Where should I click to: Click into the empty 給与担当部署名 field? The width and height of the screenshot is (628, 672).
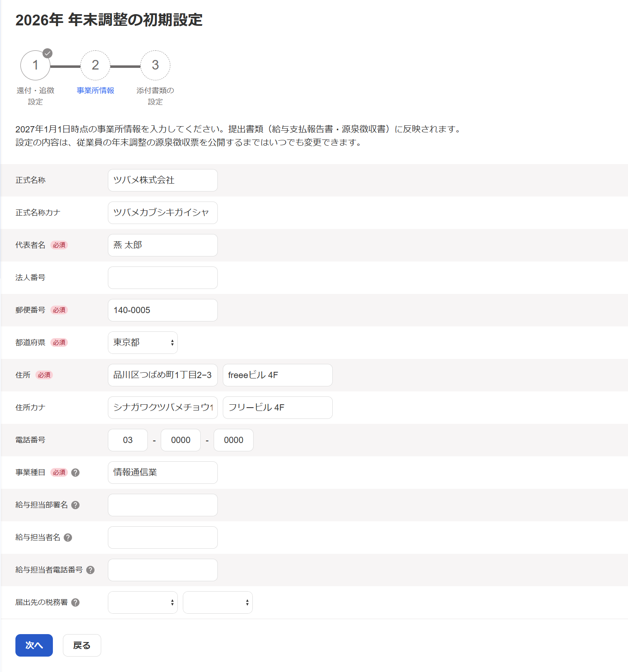[x=163, y=505]
